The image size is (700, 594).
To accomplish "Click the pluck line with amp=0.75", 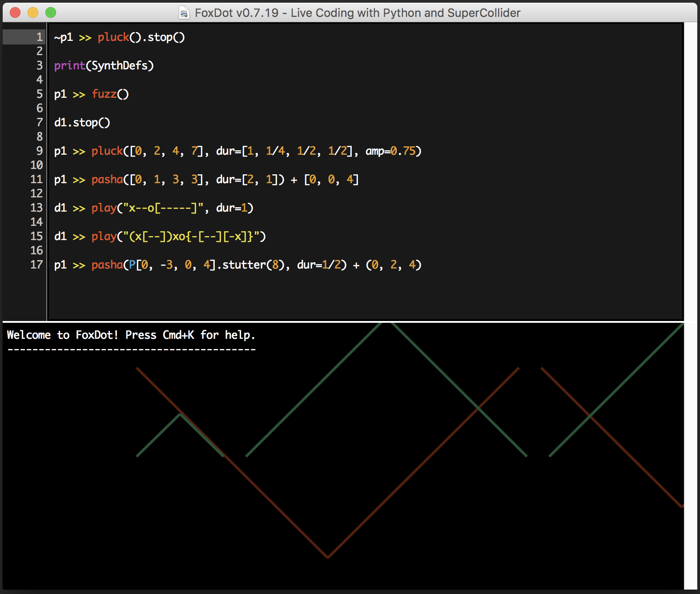I will [x=237, y=151].
